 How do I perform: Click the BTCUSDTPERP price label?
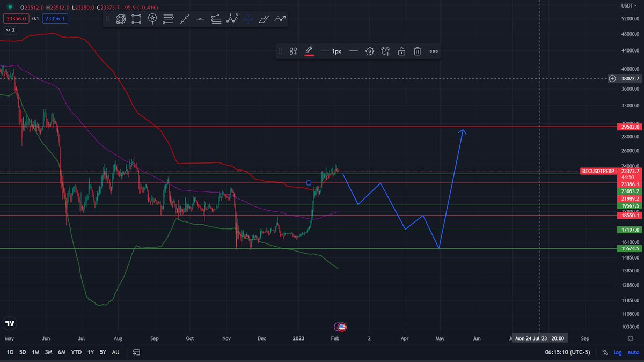coord(598,171)
